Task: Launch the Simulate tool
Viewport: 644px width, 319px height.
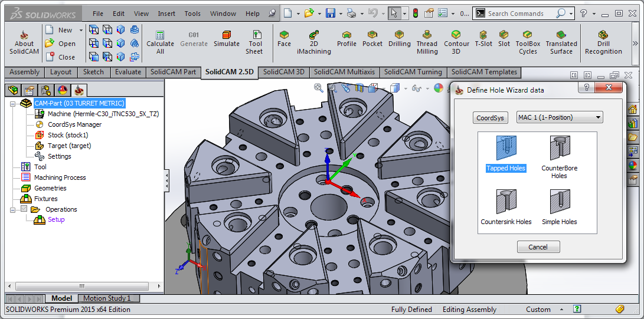Action: click(x=226, y=39)
